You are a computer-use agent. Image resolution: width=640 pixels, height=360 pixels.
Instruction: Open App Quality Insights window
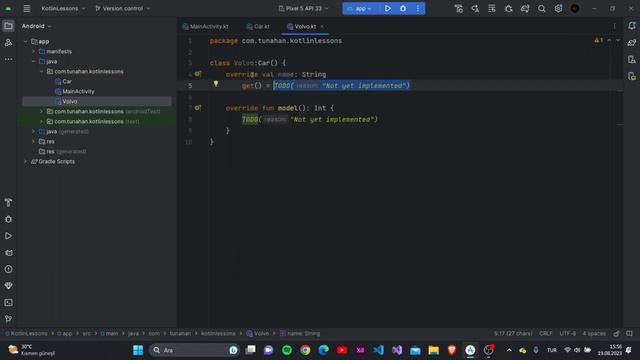pyautogui.click(x=8, y=286)
